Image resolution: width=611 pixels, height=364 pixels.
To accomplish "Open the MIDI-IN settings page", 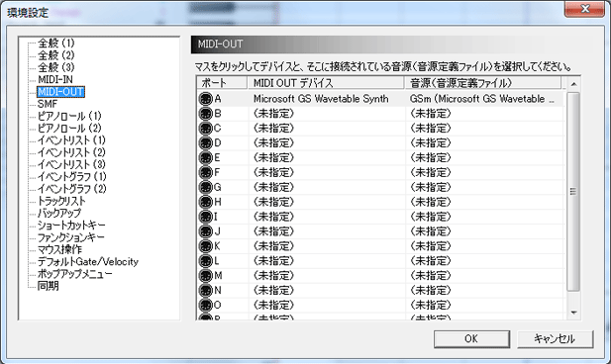I will pos(55,79).
